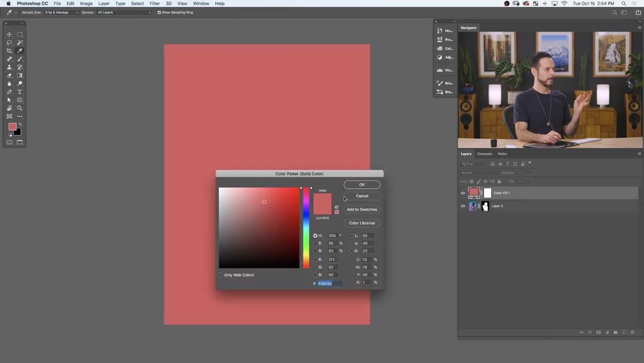
Task: Select the Hand tool
Action: [9, 108]
